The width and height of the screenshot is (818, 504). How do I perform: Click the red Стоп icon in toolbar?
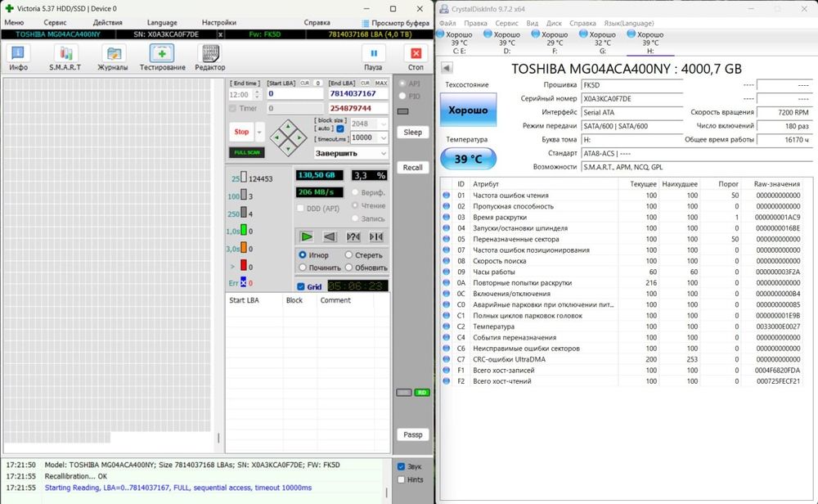click(416, 53)
